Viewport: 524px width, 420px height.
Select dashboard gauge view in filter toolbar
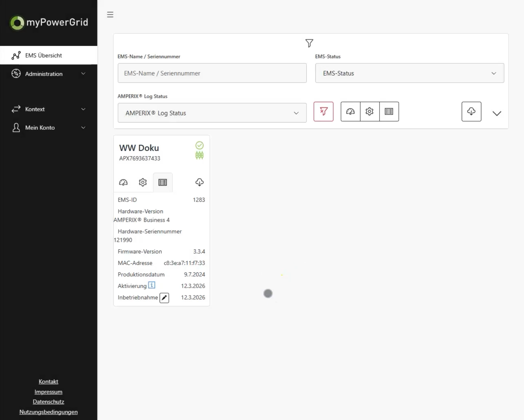tap(350, 111)
